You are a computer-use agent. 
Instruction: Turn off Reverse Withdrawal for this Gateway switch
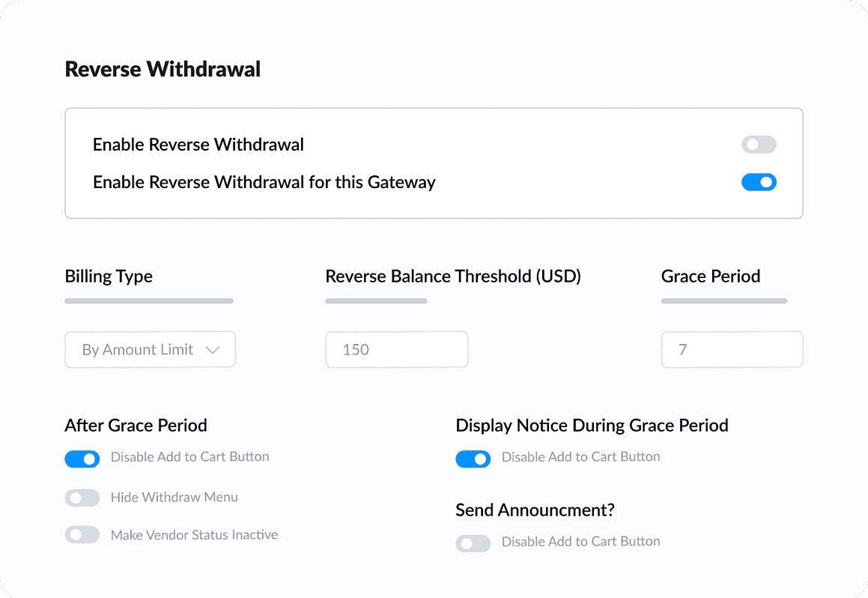pyautogui.click(x=759, y=182)
